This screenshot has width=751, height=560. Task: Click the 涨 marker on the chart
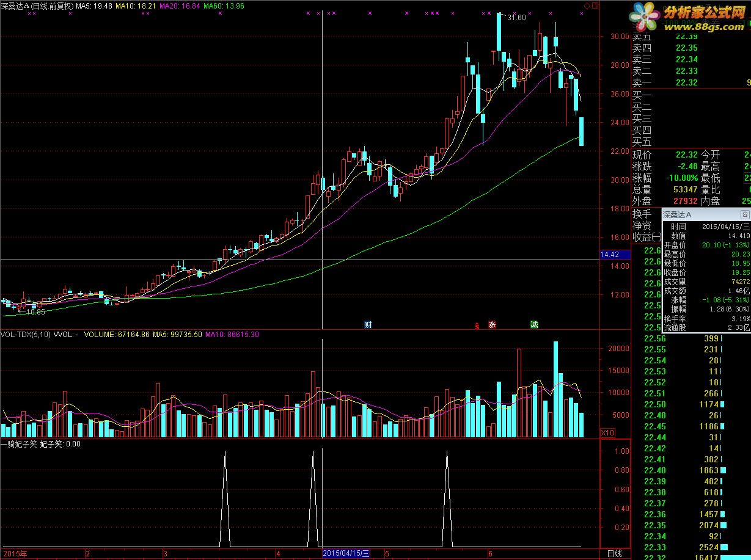pos(492,325)
